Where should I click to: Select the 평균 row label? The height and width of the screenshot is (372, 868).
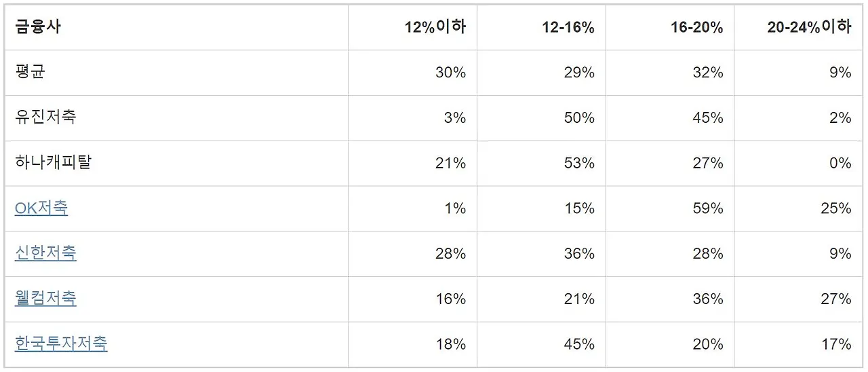point(30,73)
